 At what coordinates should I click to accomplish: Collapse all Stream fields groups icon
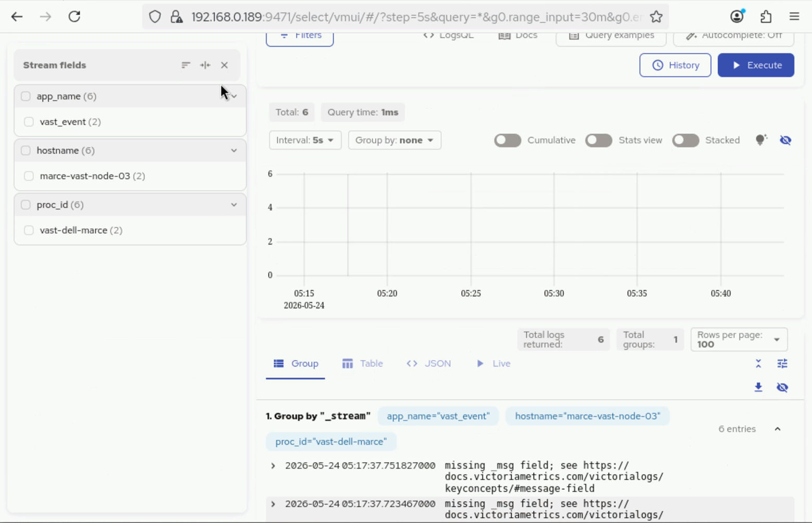(205, 65)
